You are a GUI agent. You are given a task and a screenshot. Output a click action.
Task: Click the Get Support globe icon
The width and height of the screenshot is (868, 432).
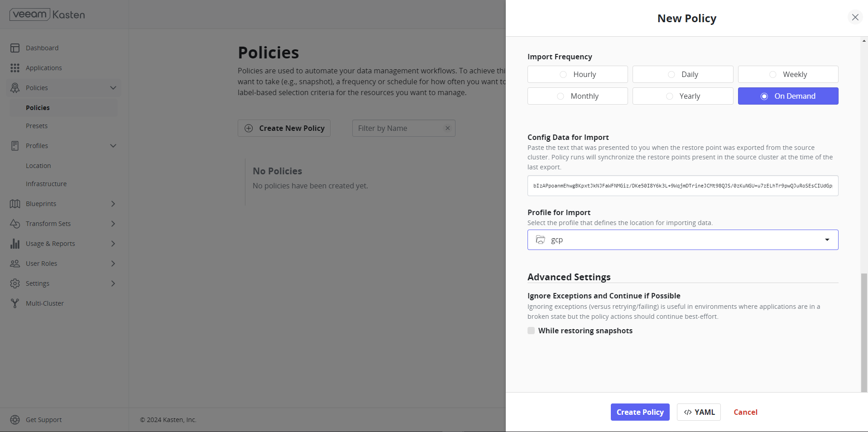click(x=15, y=420)
